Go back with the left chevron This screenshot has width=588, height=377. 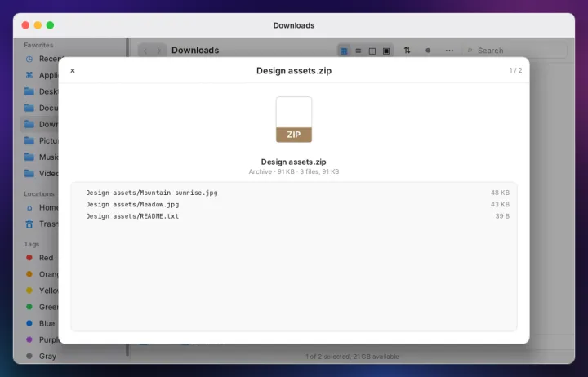tap(145, 51)
